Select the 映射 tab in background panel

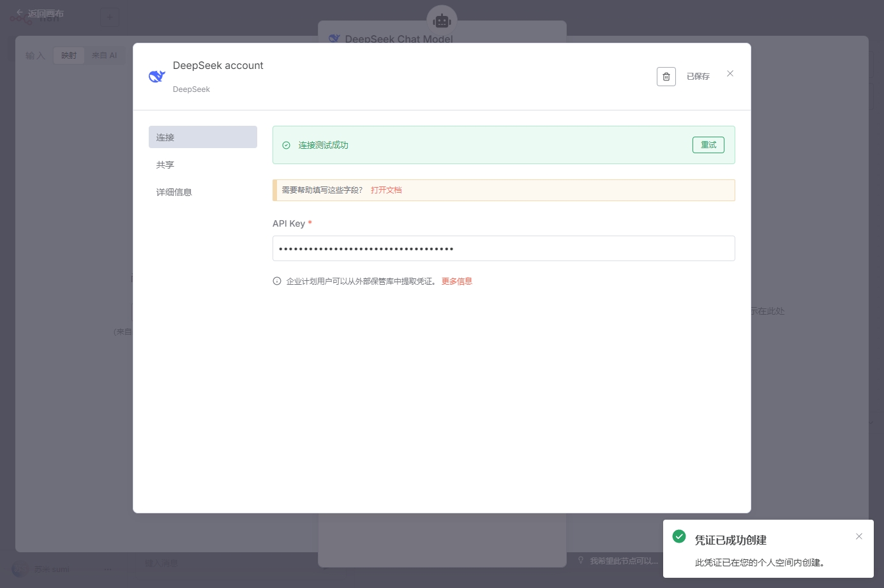(x=69, y=56)
